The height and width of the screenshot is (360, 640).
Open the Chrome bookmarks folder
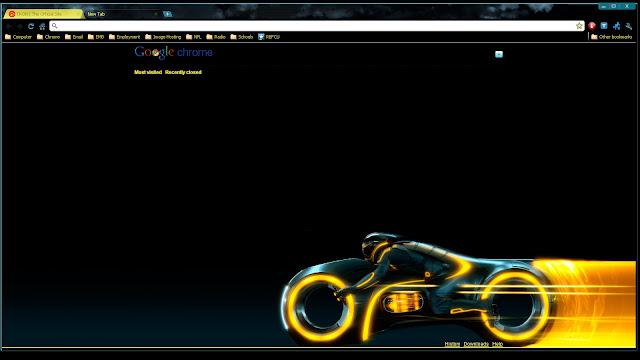click(x=48, y=37)
